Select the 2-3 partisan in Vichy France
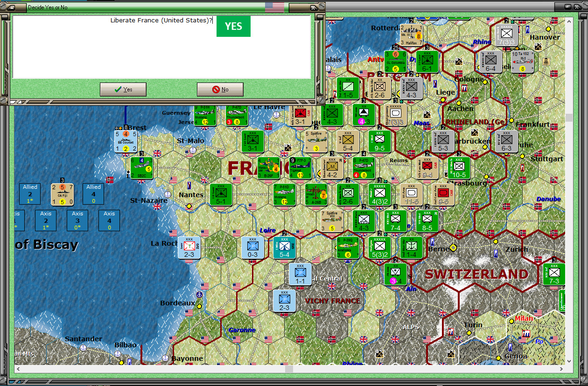588x386 pixels. (284, 301)
